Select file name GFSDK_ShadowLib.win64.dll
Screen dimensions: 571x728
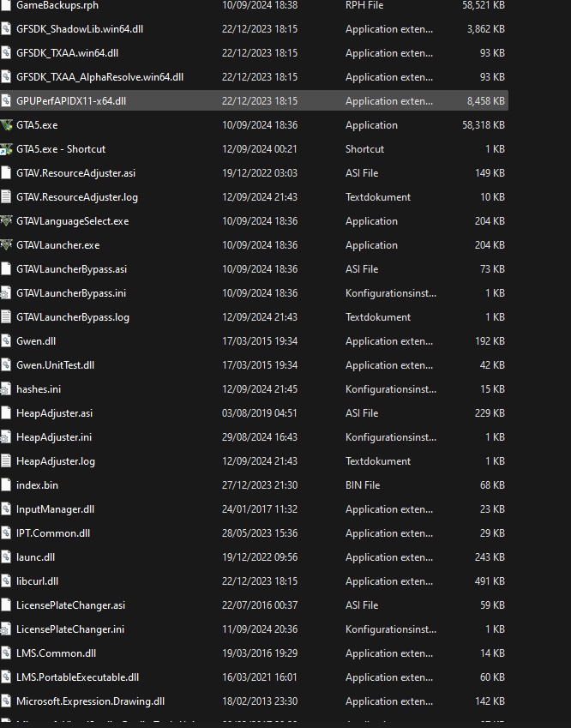pos(80,29)
